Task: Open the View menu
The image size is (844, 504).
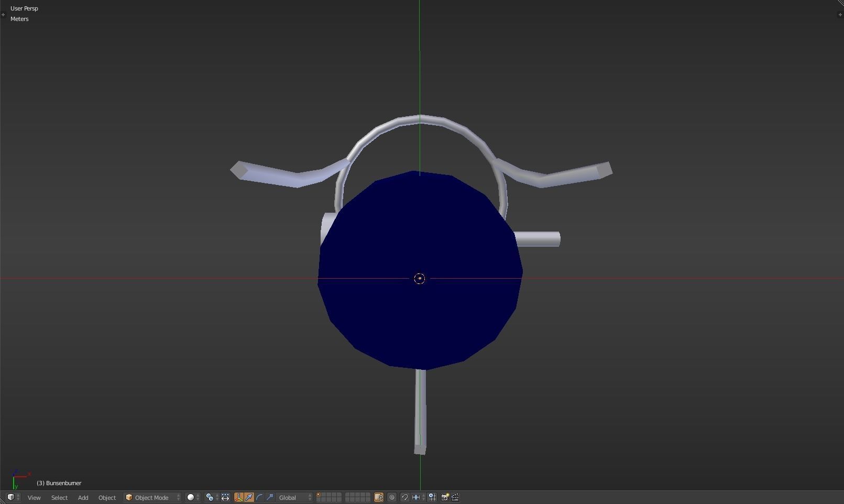Action: click(34, 498)
